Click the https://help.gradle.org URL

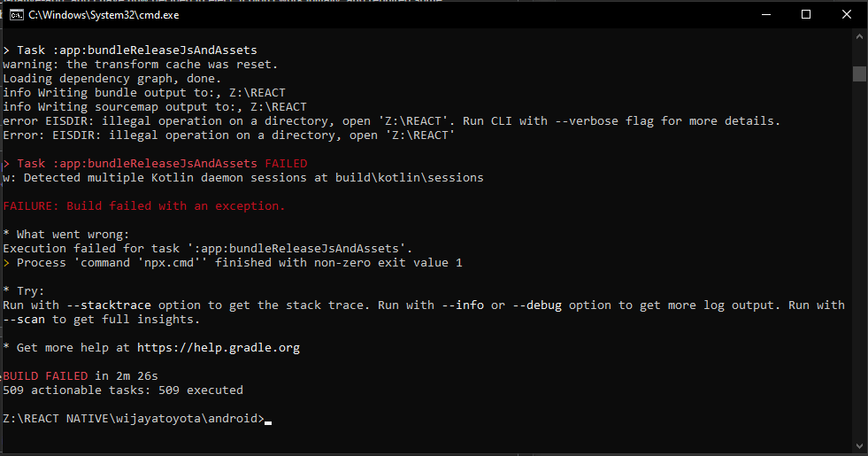pyautogui.click(x=219, y=348)
